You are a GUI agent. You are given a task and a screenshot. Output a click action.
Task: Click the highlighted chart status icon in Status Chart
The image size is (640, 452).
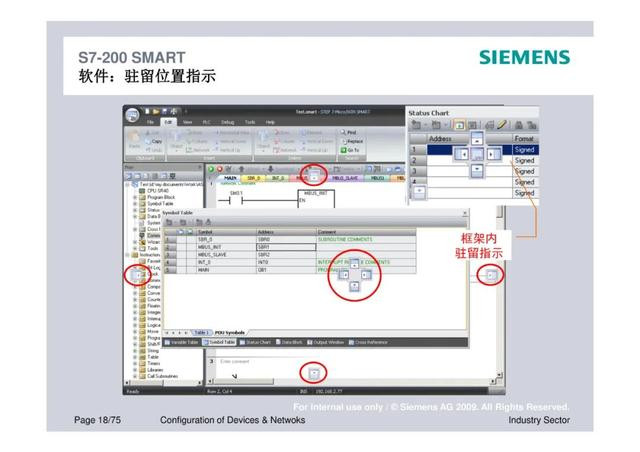pyautogui.click(x=459, y=125)
